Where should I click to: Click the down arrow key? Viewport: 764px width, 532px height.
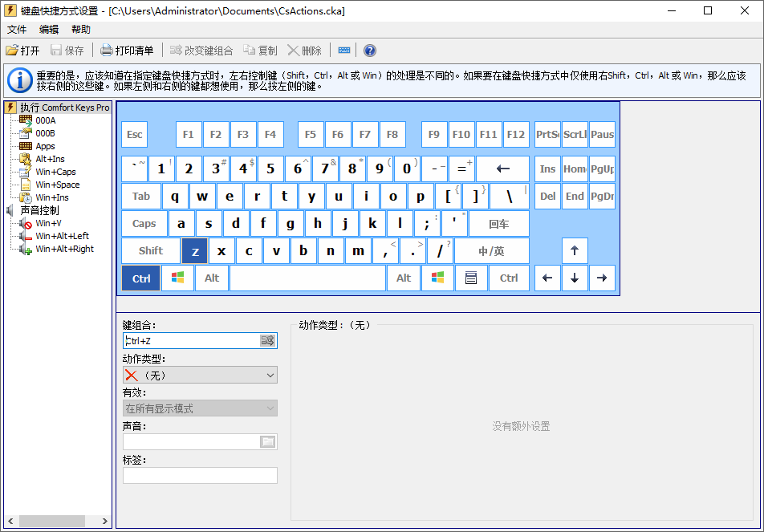tap(575, 278)
